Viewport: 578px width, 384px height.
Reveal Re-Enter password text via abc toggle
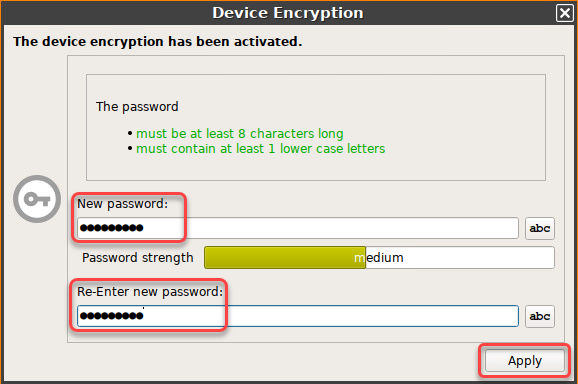(540, 316)
